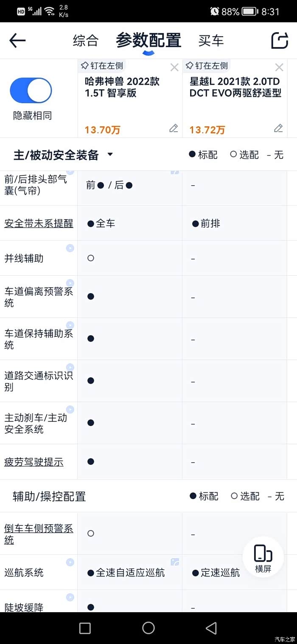Open the 疲劳驾驶提示 explanation link

coord(34,462)
